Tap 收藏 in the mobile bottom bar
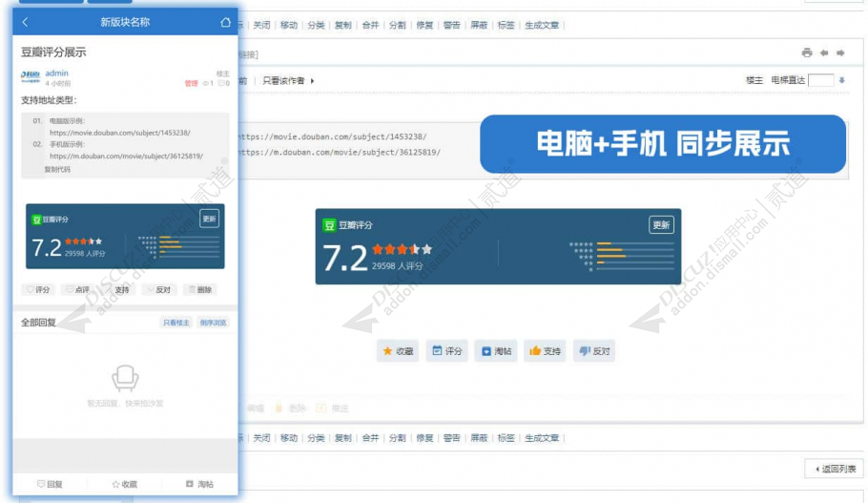 pos(125,484)
